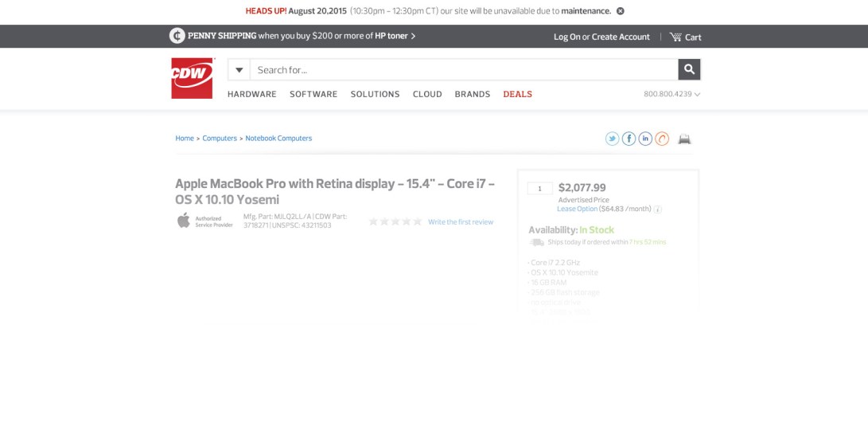Screen dimensions: 868x446
Task: Open the Brands menu
Action: coord(473,94)
